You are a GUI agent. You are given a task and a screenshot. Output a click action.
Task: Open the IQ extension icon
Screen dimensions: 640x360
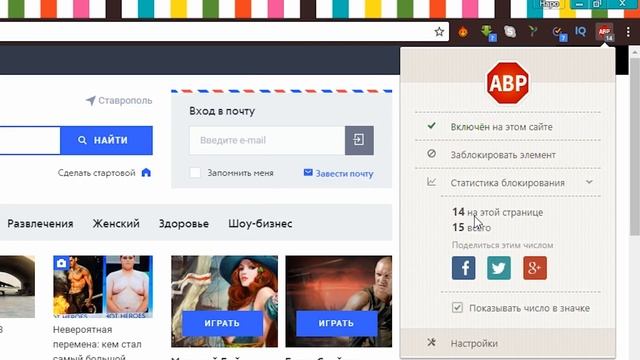click(x=580, y=31)
